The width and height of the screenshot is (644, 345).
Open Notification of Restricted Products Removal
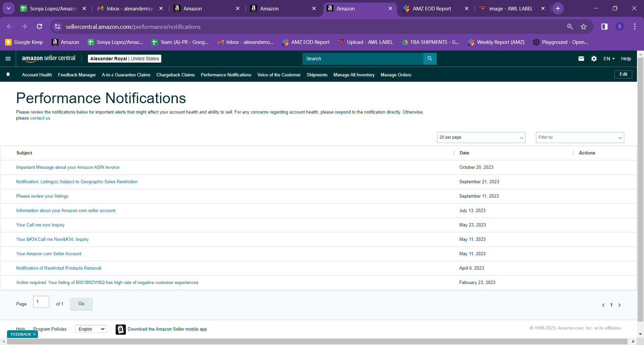pyautogui.click(x=59, y=268)
